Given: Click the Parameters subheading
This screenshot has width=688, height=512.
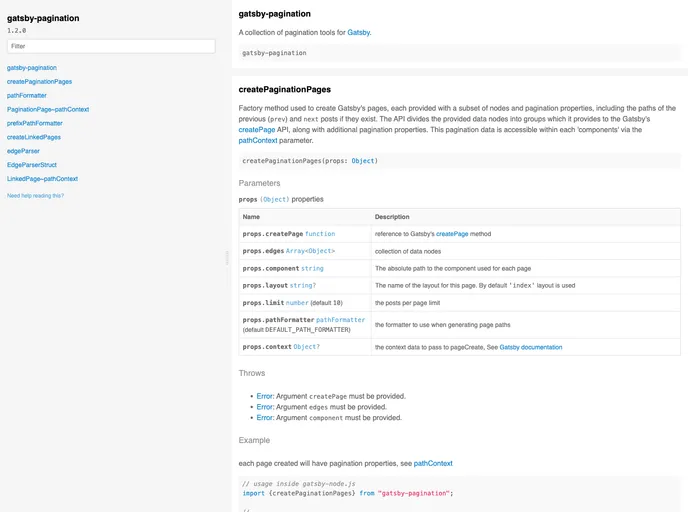Looking at the screenshot, I should point(259,183).
